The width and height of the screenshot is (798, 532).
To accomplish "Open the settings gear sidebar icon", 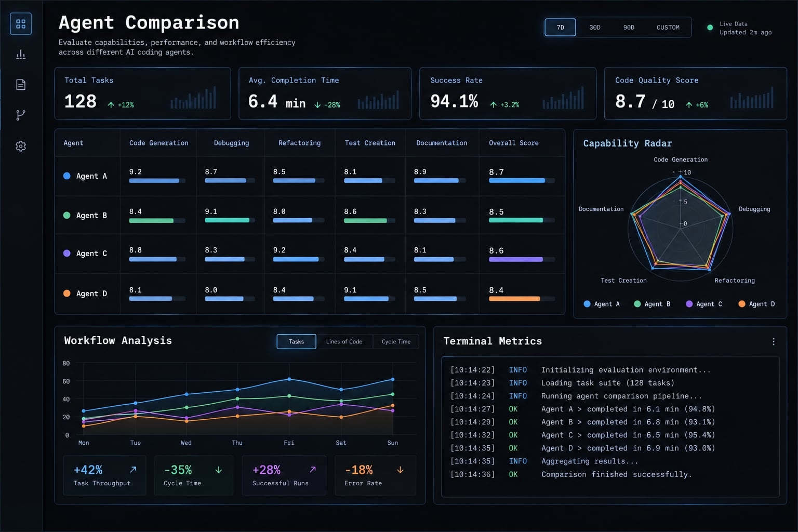I will [21, 146].
